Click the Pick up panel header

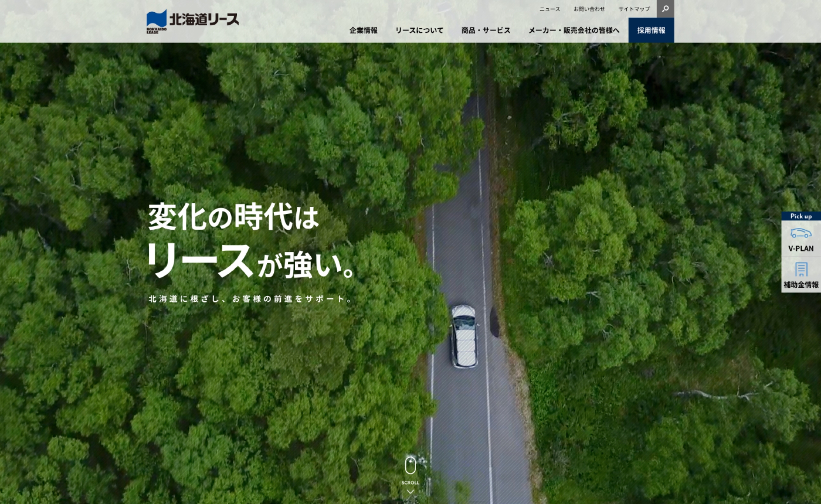801,216
